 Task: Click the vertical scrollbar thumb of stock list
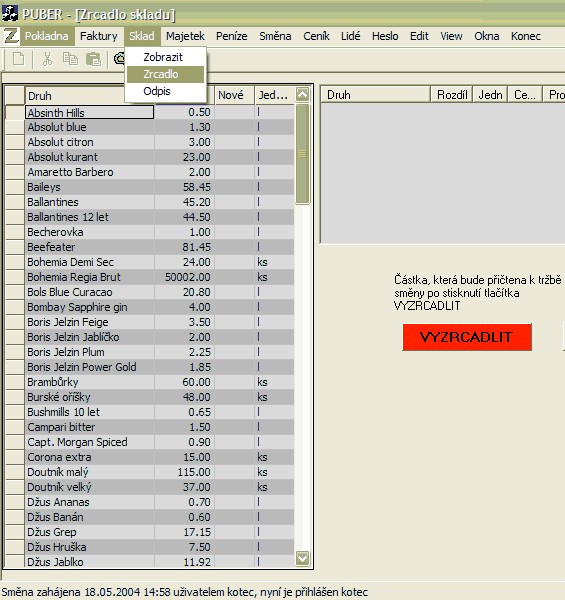tap(302, 153)
